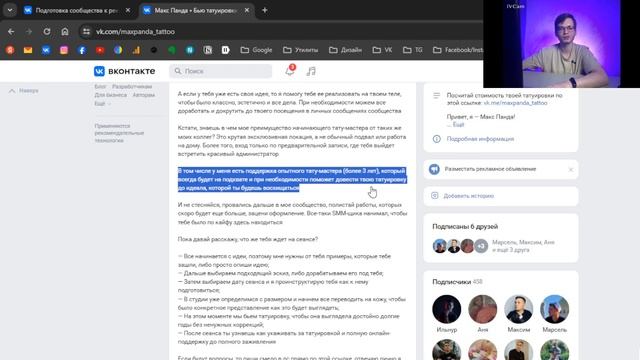Screen dimensions: 640x360
Task: Open the YouTube bookmark
Action: point(100,50)
